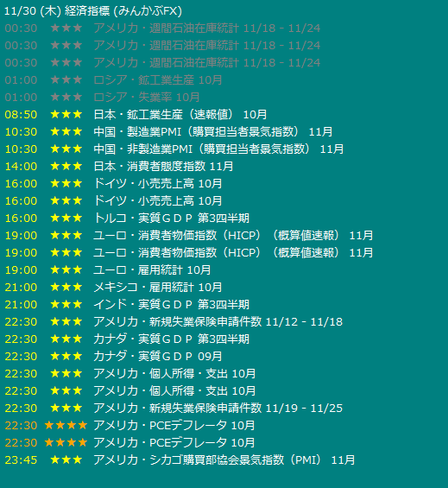Click the stars beside カナダ・実質GDP 09月
448x488 pixels.
66,356
